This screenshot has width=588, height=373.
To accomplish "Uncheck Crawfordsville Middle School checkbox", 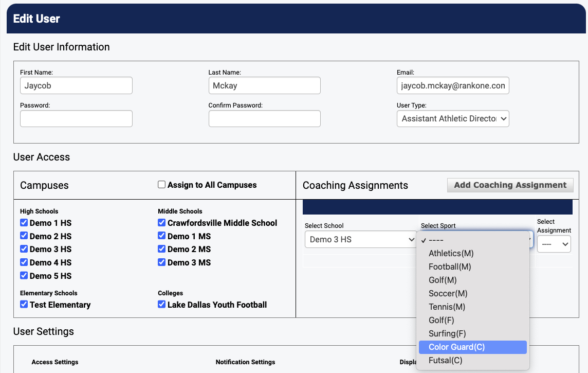I will click(161, 223).
